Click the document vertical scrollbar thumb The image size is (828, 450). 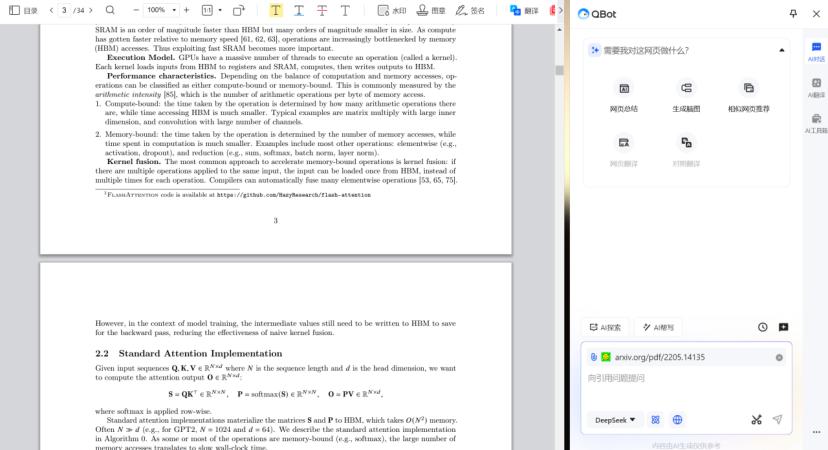(x=559, y=70)
